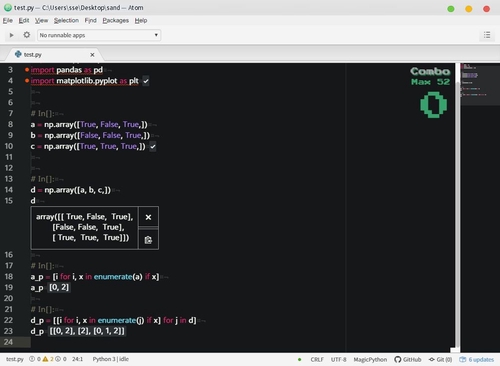Screen dimensions: 500x366
Task: Open the Packages menu
Action: point(115,20)
